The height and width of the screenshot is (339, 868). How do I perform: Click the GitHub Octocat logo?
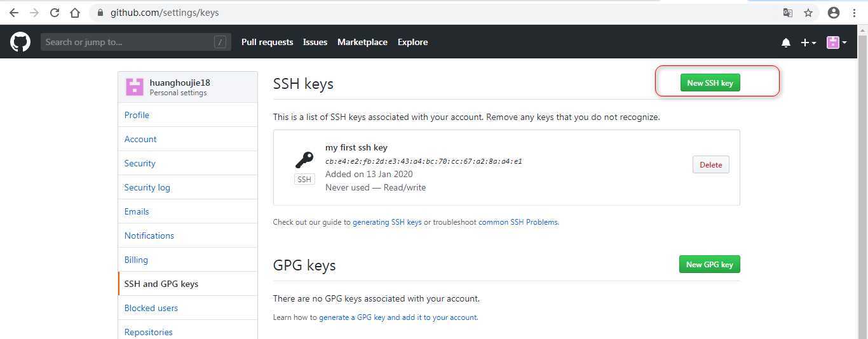[20, 42]
